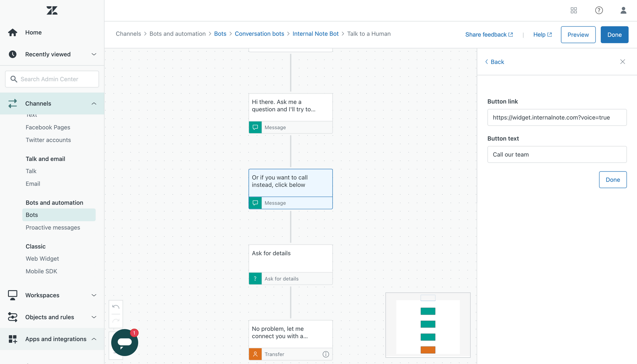Open the products grid icon
The image size is (637, 364).
point(574,10)
